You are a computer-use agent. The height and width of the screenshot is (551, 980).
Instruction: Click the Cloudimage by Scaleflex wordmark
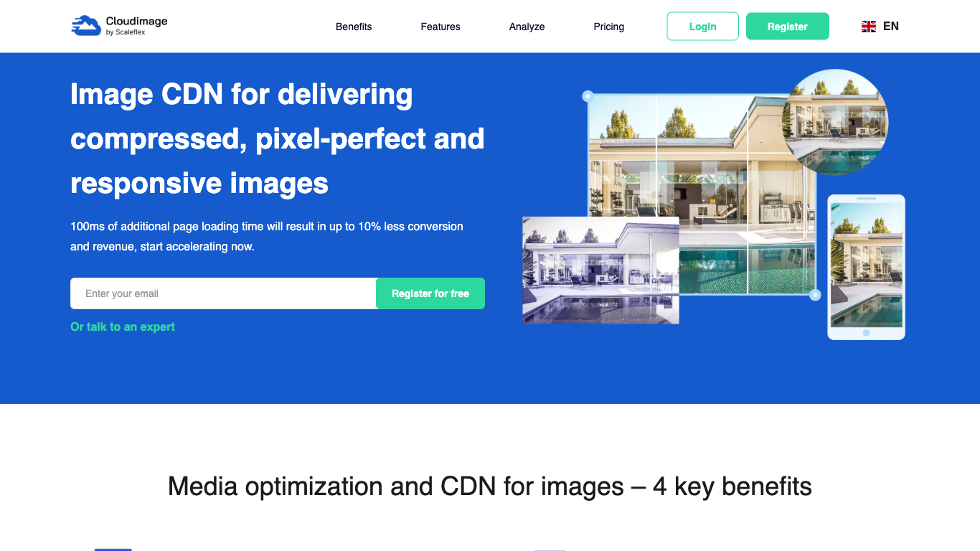136,26
